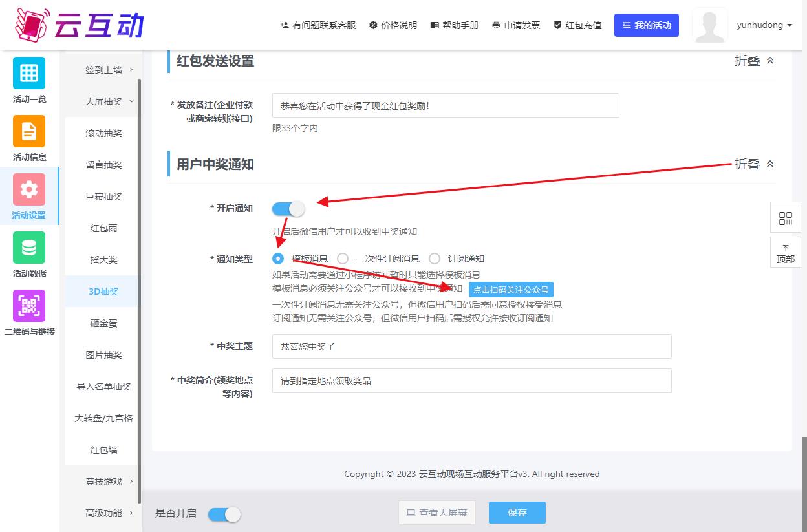Open the 二维码与链接 QR icon
This screenshot has width=807, height=532.
point(29,306)
